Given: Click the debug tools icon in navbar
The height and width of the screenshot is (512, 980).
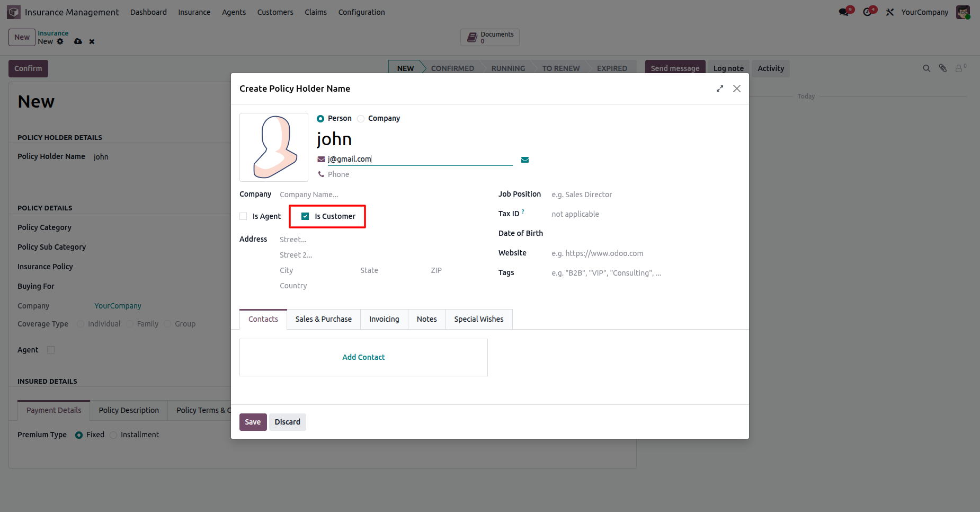Looking at the screenshot, I should [x=890, y=12].
